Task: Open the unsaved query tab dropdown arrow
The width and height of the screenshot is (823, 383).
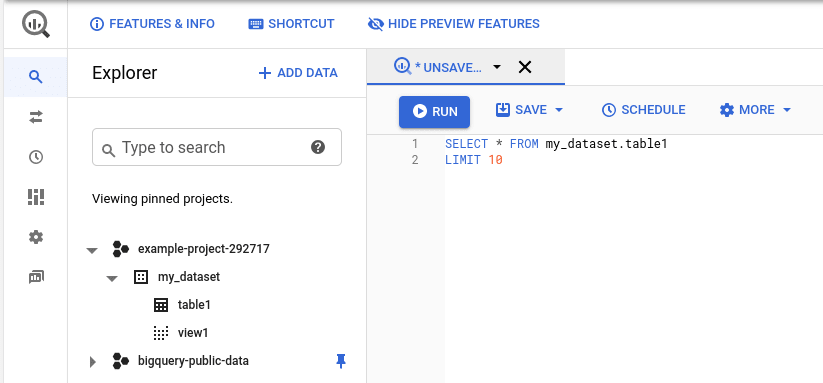Action: 497,67
